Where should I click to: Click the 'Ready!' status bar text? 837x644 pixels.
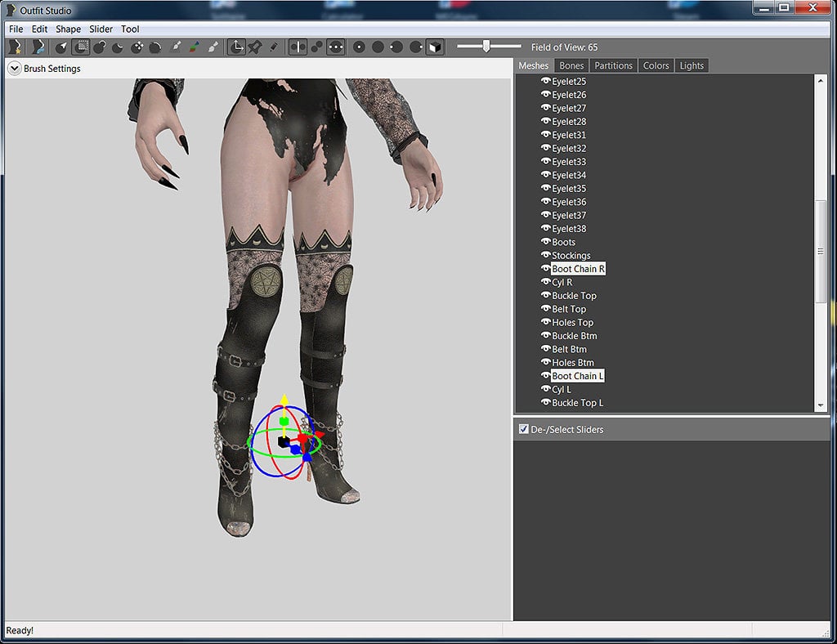(x=20, y=630)
